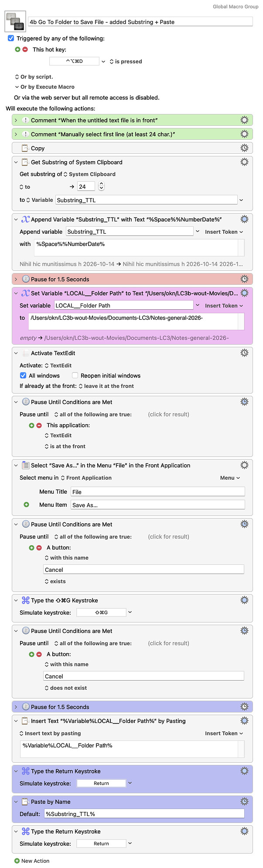The width and height of the screenshot is (263, 868).
Task: Adjust the stepper next to value 24
Action: pyautogui.click(x=102, y=187)
